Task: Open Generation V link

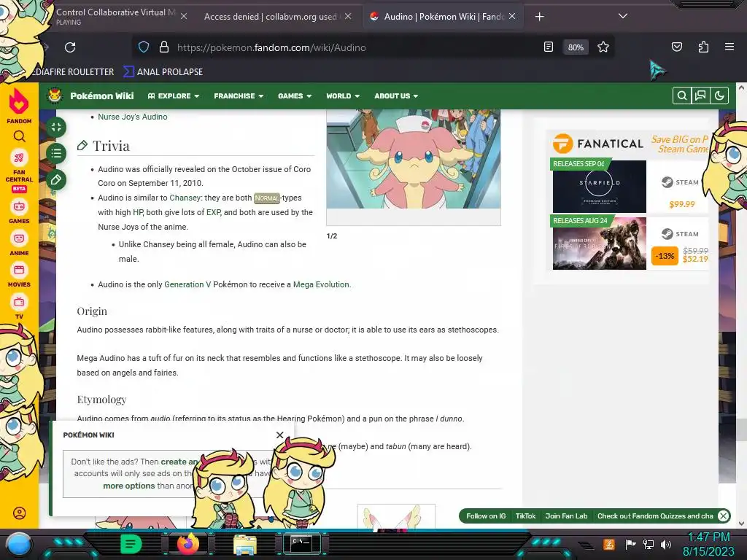Action: pyautogui.click(x=187, y=284)
